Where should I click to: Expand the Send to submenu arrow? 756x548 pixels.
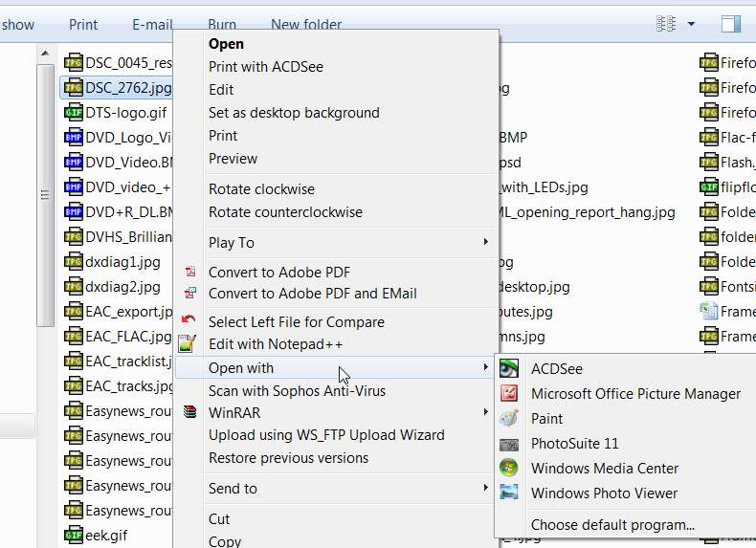[x=486, y=488]
